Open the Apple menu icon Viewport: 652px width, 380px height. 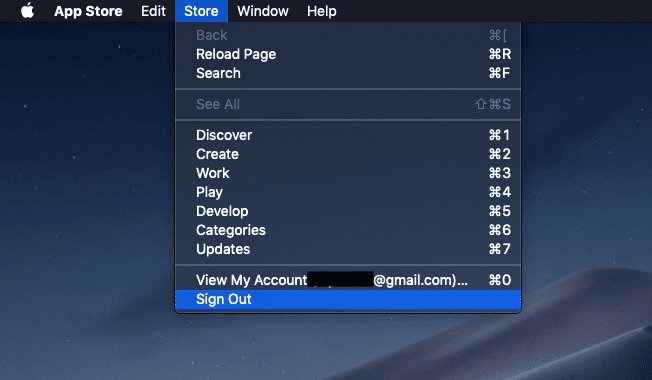click(27, 11)
